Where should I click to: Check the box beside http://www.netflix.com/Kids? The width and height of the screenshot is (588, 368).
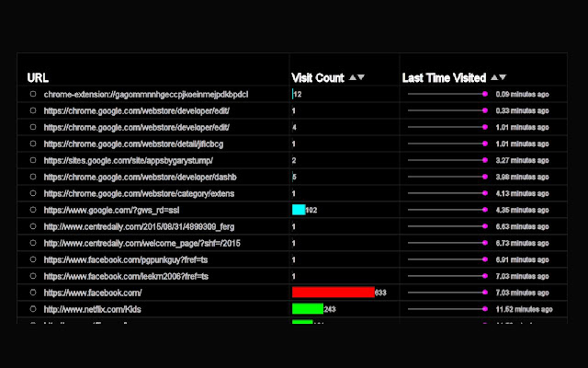click(33, 309)
